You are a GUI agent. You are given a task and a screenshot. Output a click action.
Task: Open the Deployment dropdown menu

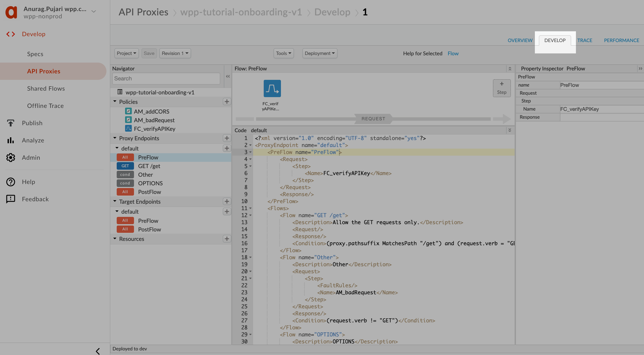click(x=320, y=53)
